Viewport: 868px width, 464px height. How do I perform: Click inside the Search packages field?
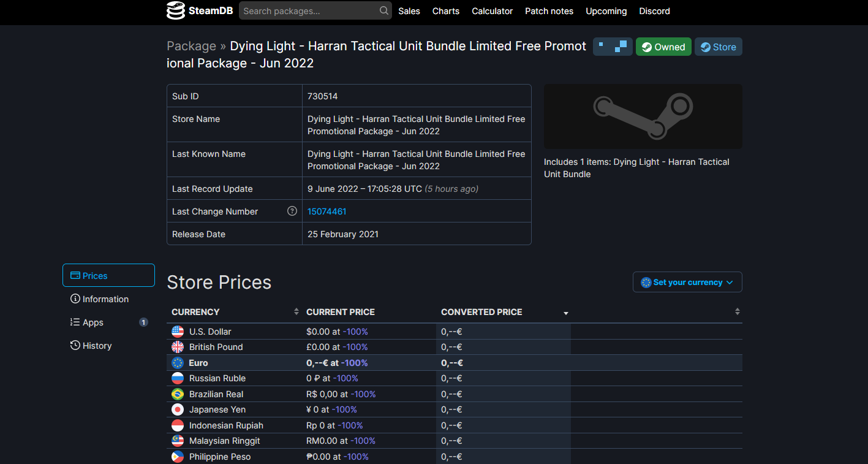point(306,10)
